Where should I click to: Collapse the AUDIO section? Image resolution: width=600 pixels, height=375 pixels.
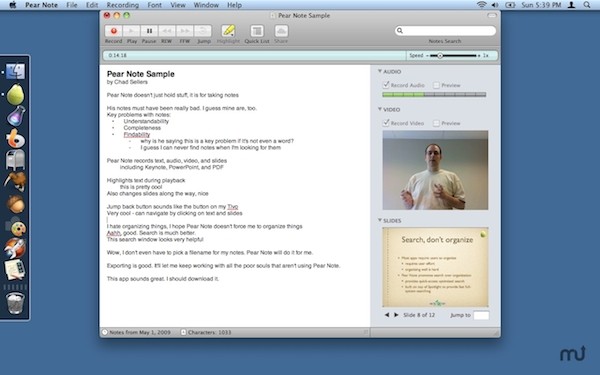[380, 71]
